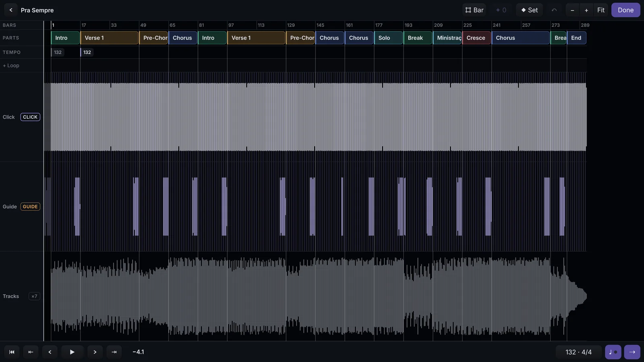This screenshot has height=362, width=644.
Task: Go to previous section marker arrow
Action: [31, 352]
